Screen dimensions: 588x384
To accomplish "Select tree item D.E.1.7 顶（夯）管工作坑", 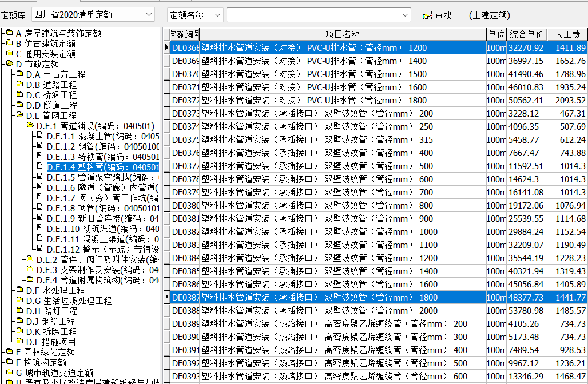I will [x=102, y=198].
